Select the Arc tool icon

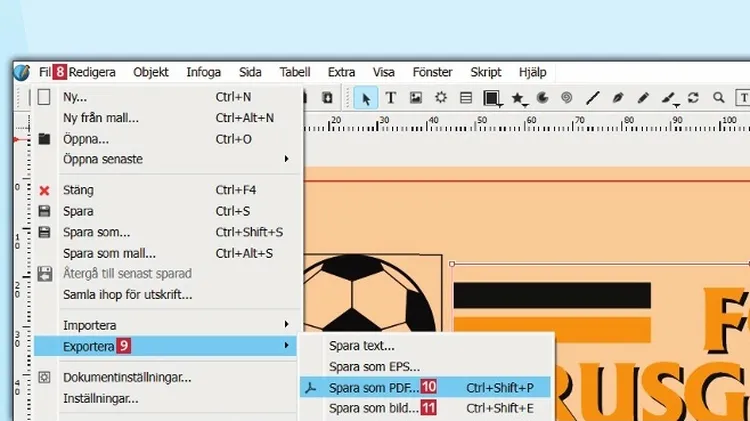[543, 98]
